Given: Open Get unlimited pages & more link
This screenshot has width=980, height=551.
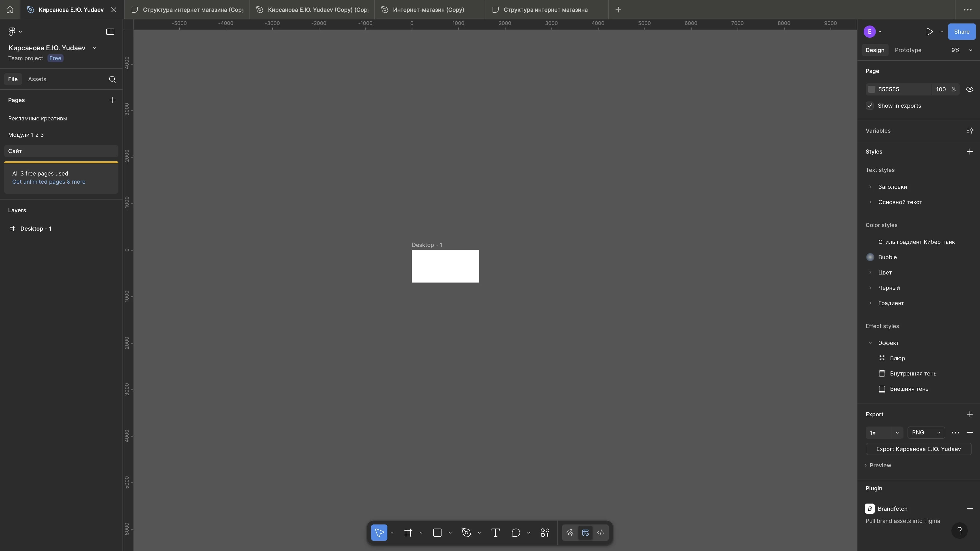Looking at the screenshot, I should [x=49, y=182].
